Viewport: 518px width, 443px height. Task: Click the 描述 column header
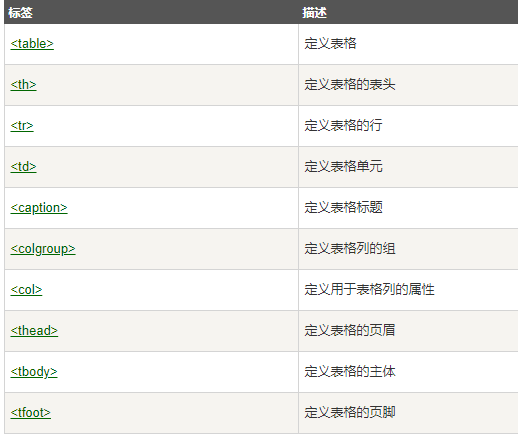314,13
